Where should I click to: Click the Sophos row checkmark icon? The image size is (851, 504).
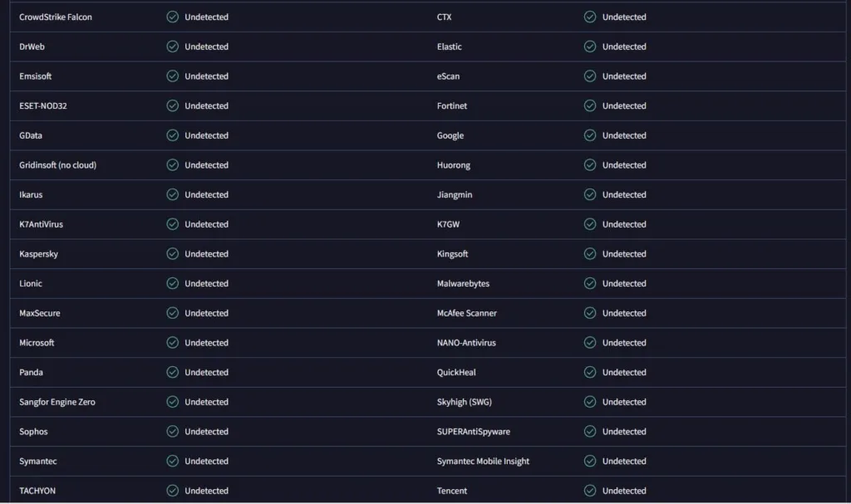173,432
